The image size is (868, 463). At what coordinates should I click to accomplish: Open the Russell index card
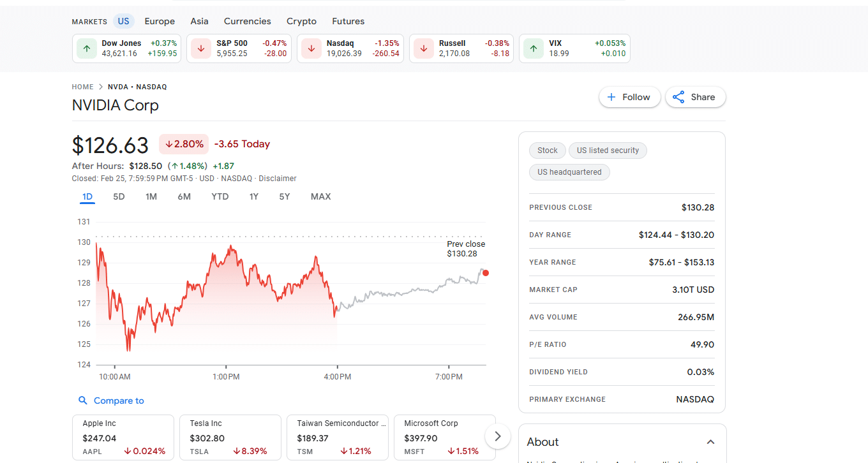(x=461, y=48)
